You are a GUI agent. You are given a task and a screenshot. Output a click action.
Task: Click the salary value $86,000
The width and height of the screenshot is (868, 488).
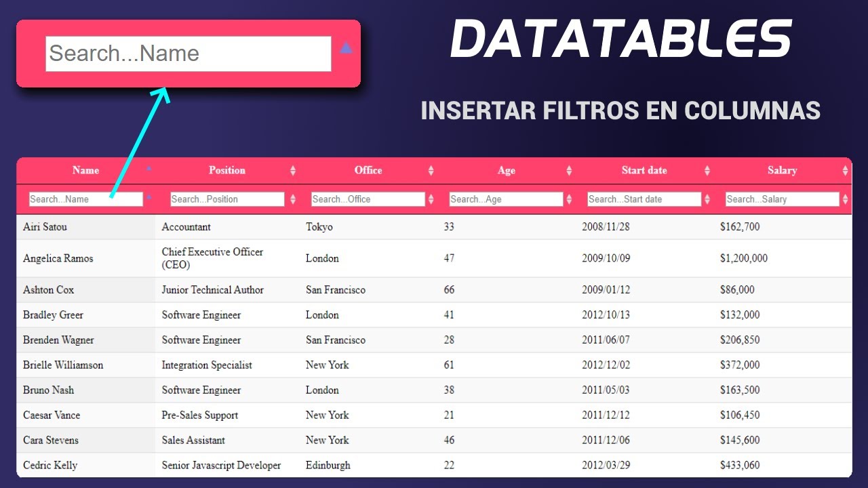click(737, 290)
